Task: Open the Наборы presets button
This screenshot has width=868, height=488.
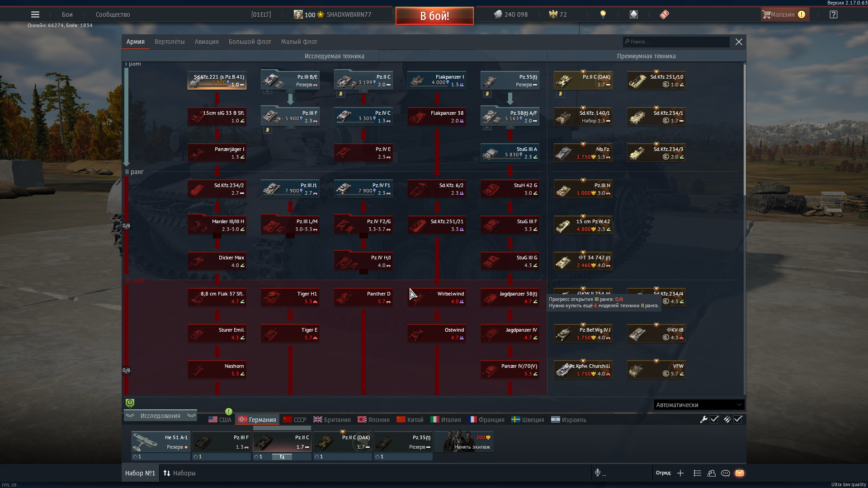Action: [x=179, y=473]
